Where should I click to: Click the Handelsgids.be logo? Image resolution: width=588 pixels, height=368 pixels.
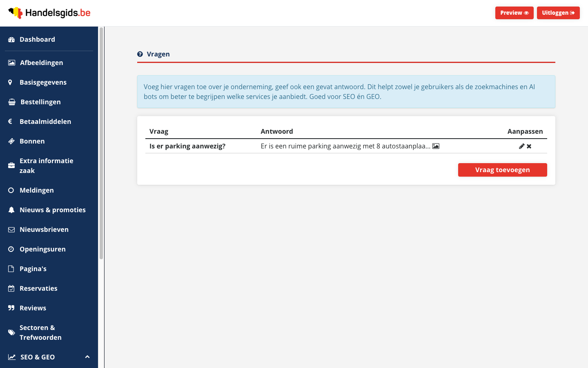click(49, 13)
